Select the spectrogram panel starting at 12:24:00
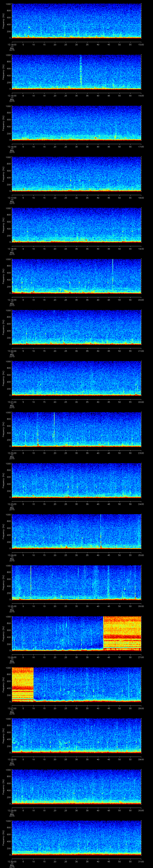Image resolution: width=153 pixels, height=868 pixels. [76, 531]
